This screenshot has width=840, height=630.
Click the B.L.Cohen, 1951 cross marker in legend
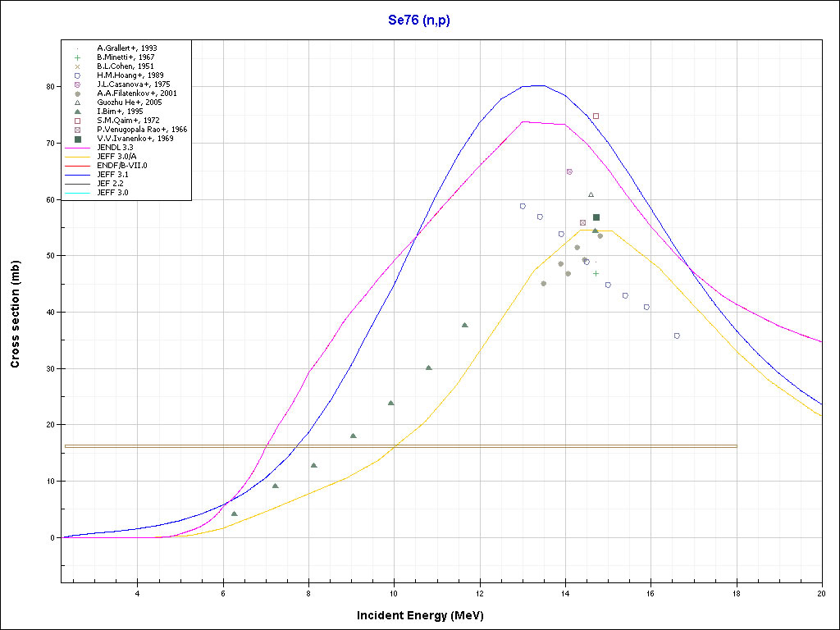[x=77, y=66]
